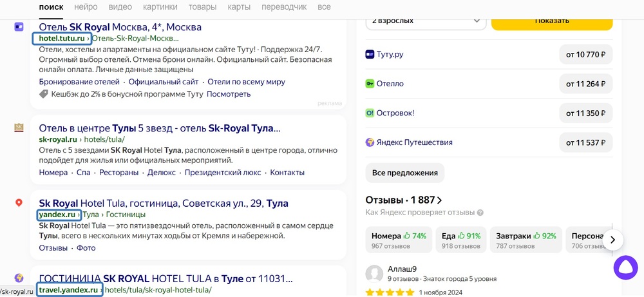Image resolution: width=644 pixels, height=297 pixels.
Task: Click the 'от 10 770 ₽' price button
Action: pyautogui.click(x=585, y=55)
